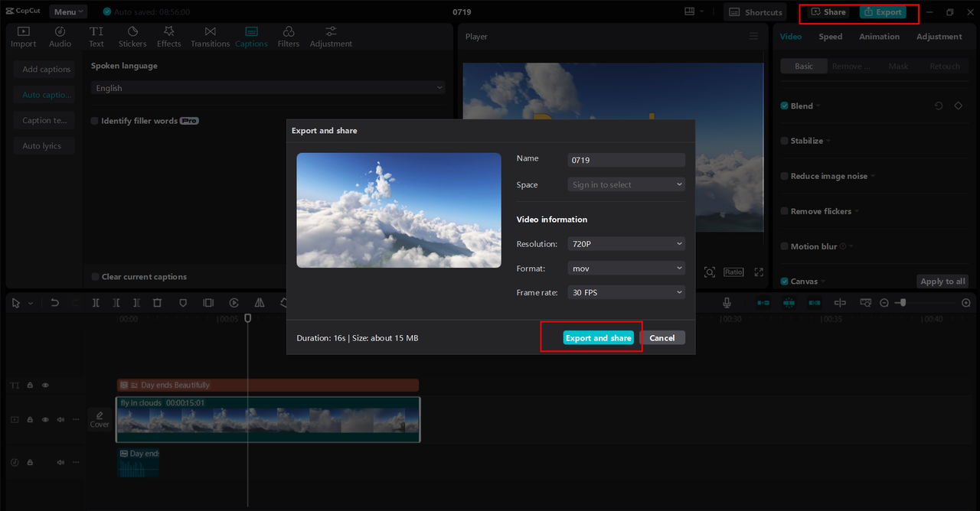The height and width of the screenshot is (511, 980).
Task: Reset the Blend settings
Action: [939, 106]
